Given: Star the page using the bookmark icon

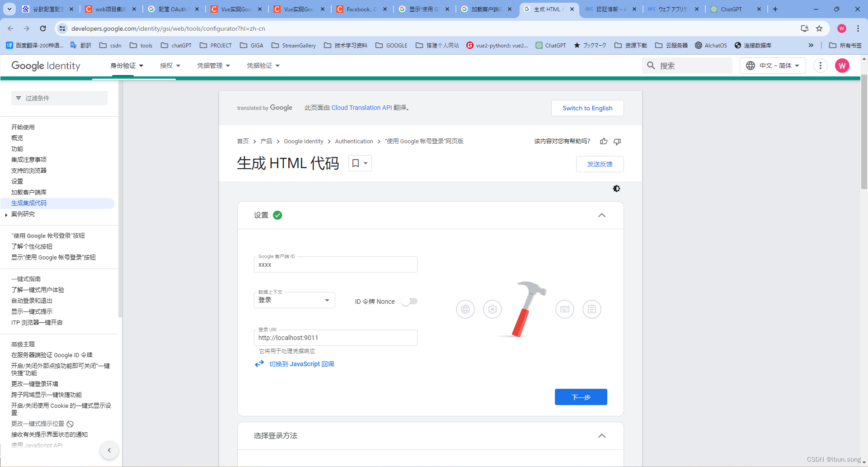Looking at the screenshot, I should 819,28.
